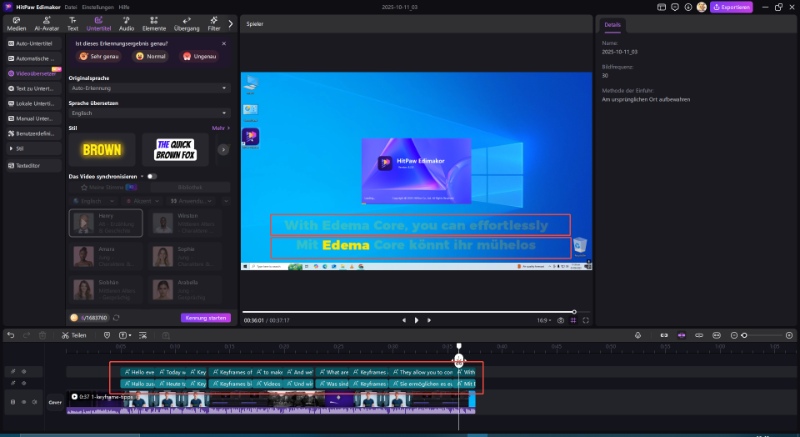
Task: Select Lokale Untertitel sidebar item
Action: (34, 104)
